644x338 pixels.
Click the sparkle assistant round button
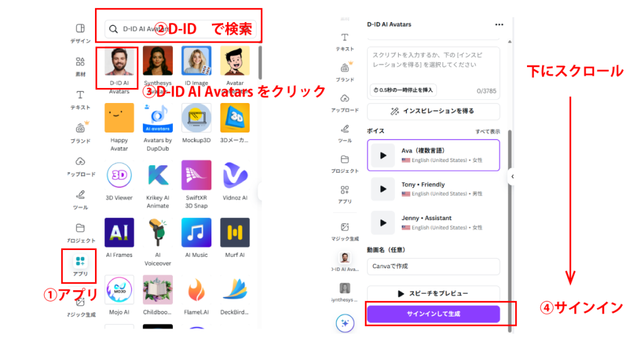point(345,323)
